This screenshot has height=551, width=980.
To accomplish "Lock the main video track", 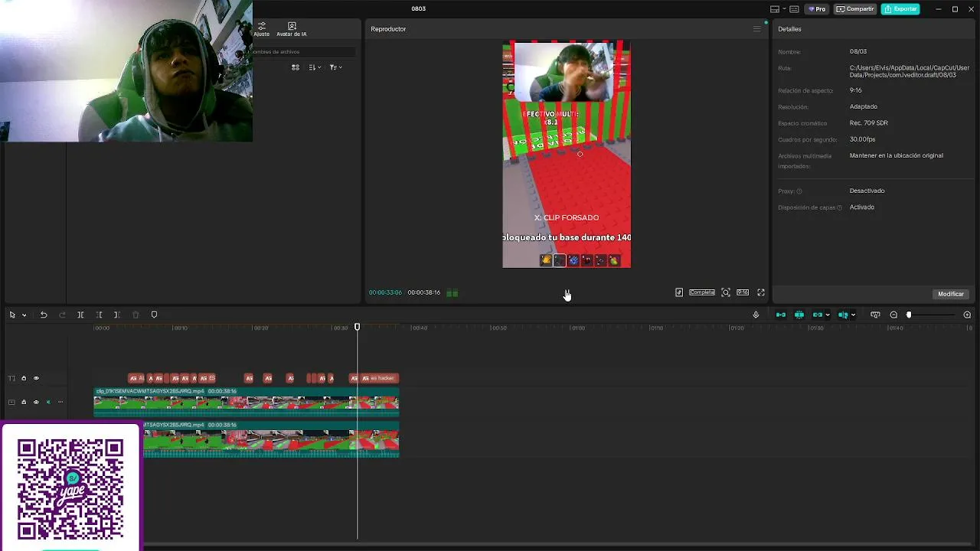I will [24, 402].
